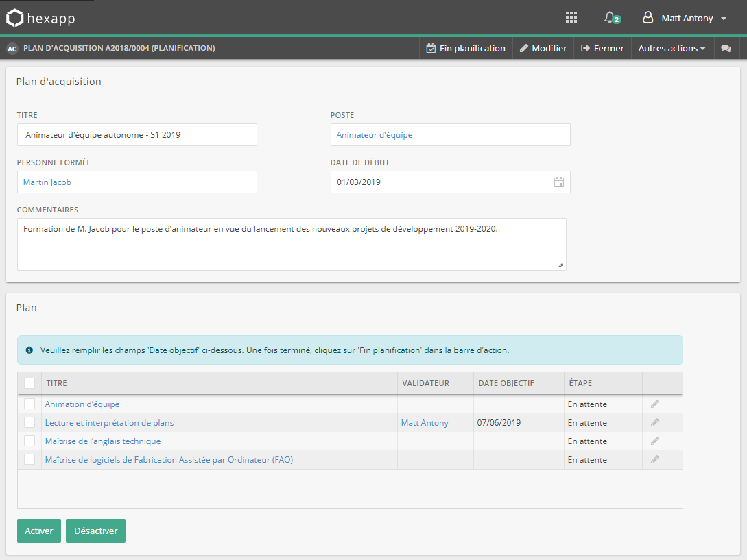Edit the Animation d'équipe row with pencil
747x560 pixels.
point(655,404)
